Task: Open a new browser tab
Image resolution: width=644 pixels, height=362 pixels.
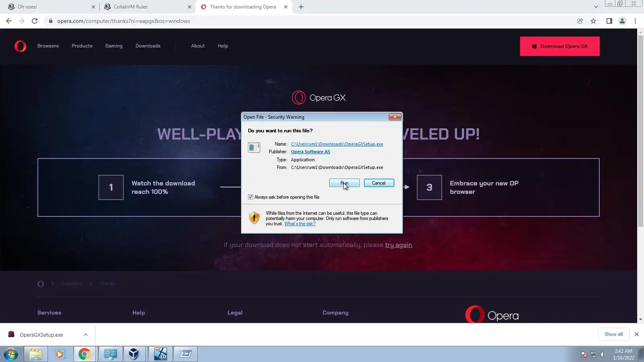Action: [301, 7]
